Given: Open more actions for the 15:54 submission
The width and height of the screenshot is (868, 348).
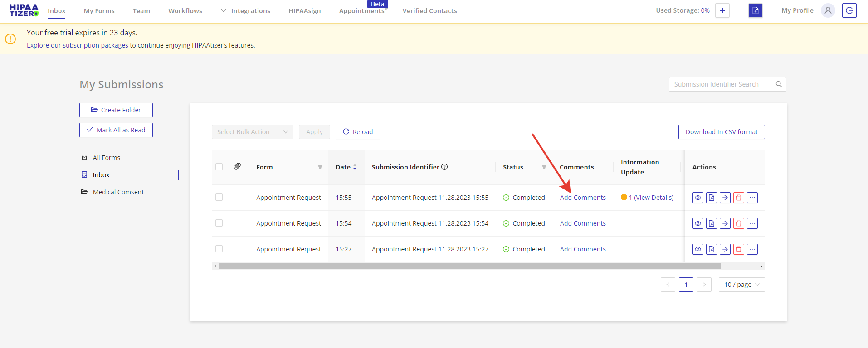Looking at the screenshot, I should point(752,223).
